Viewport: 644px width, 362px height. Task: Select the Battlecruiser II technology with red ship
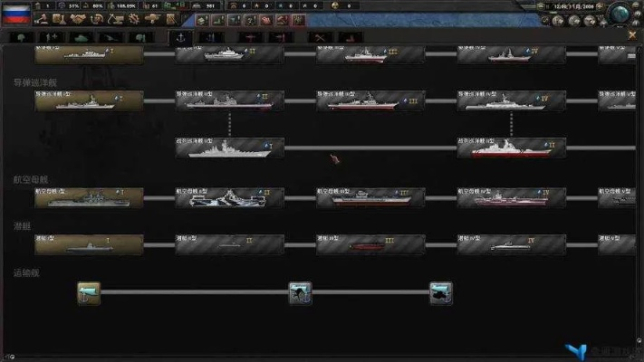point(511,148)
